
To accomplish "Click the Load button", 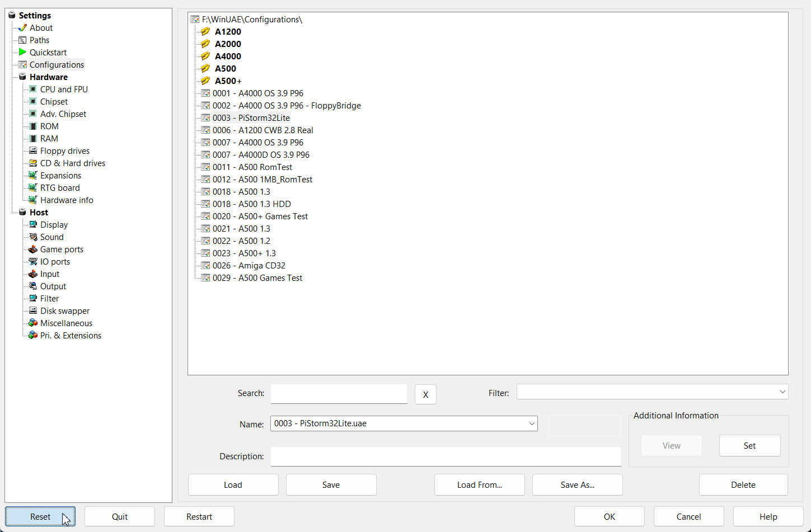I will pyautogui.click(x=233, y=485).
